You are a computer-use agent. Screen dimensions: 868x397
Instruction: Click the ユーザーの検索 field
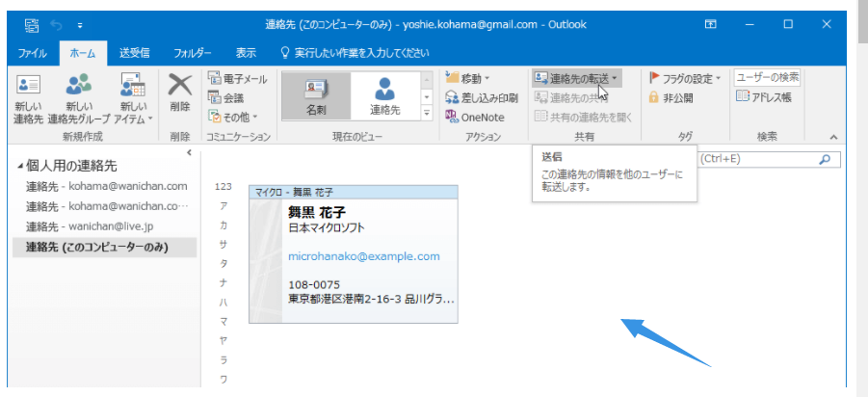[x=767, y=77]
